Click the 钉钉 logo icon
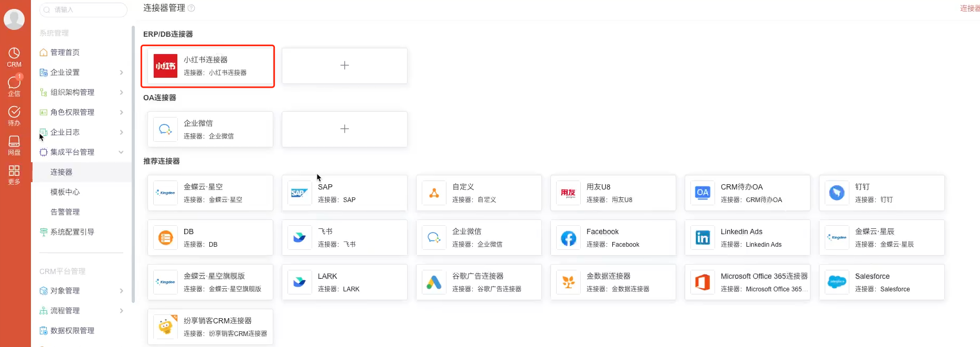 (837, 193)
